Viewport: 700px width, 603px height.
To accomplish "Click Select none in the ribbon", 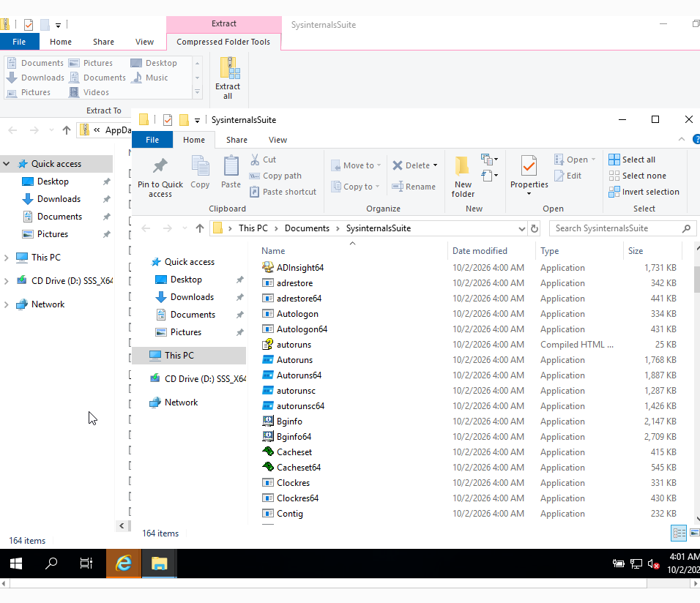I will (638, 176).
